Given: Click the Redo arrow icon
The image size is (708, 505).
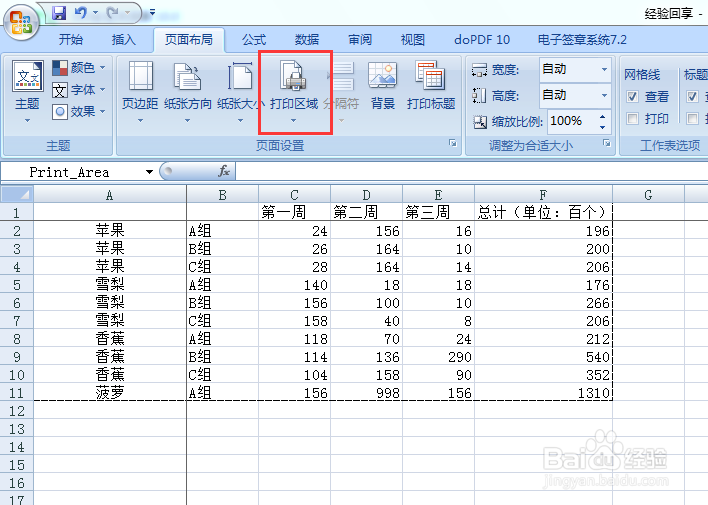Looking at the screenshot, I should [113, 13].
